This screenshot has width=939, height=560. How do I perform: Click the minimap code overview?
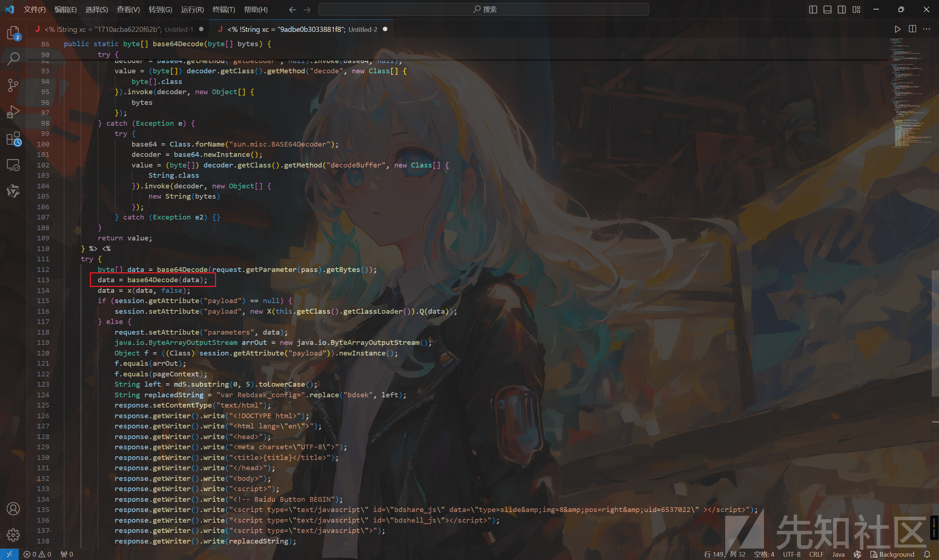coord(910,92)
